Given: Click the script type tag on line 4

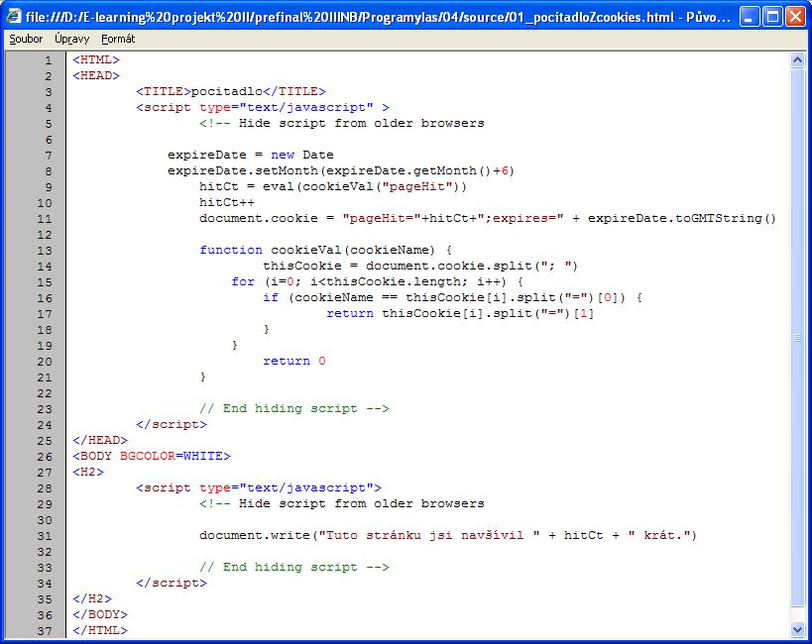Looking at the screenshot, I should [263, 107].
